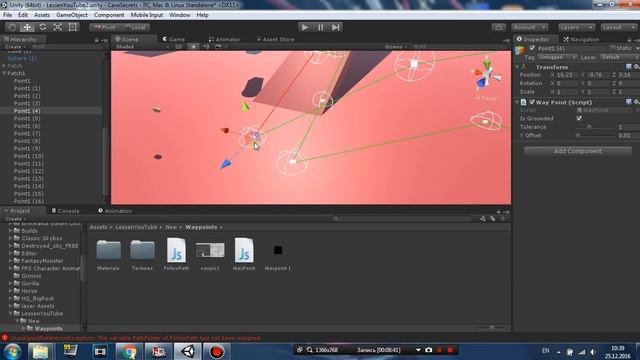Pause the game playback
Viewport: 640px width, 360px height.
tap(320, 27)
